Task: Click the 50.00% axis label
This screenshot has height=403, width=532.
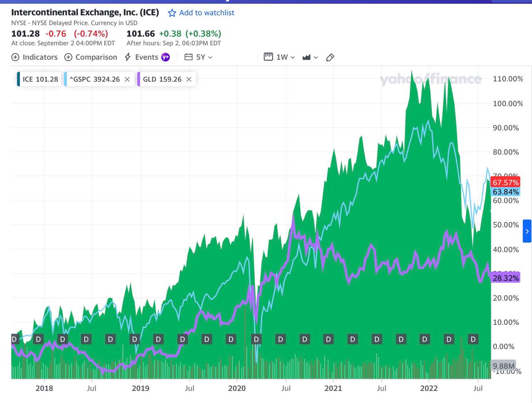Action: pos(506,225)
